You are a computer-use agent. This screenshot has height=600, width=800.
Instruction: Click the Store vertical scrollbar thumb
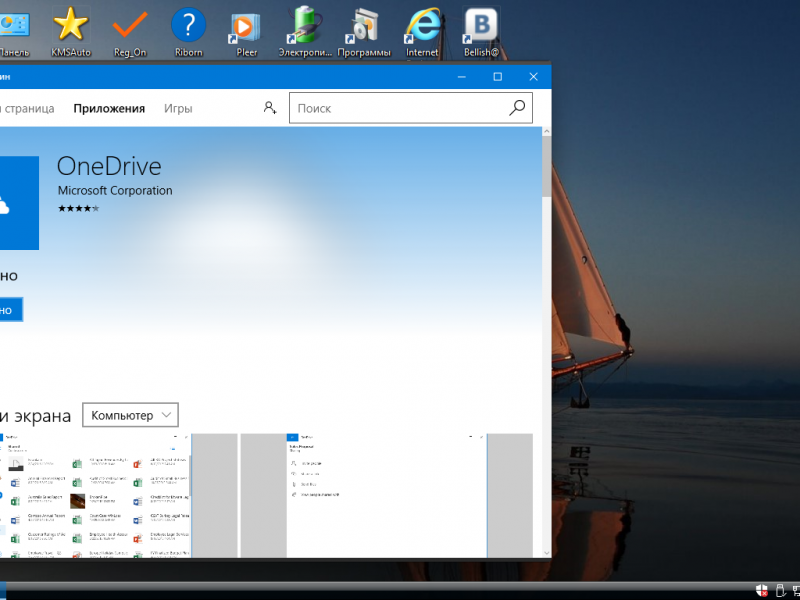[x=546, y=167]
